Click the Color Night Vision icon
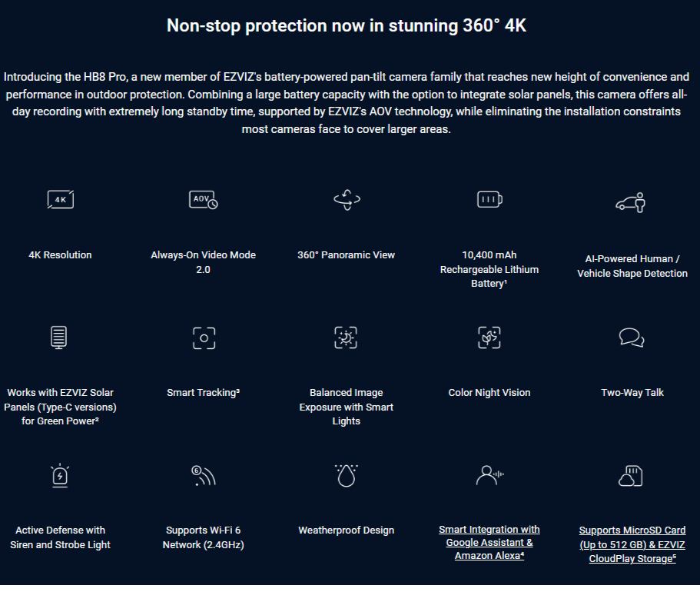 (x=489, y=338)
